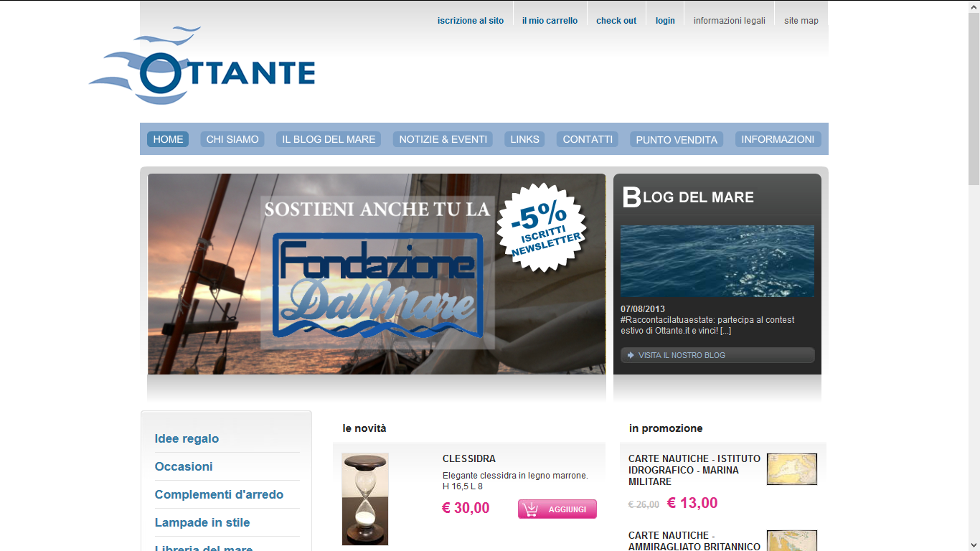
Task: Go to check out
Action: point(616,21)
